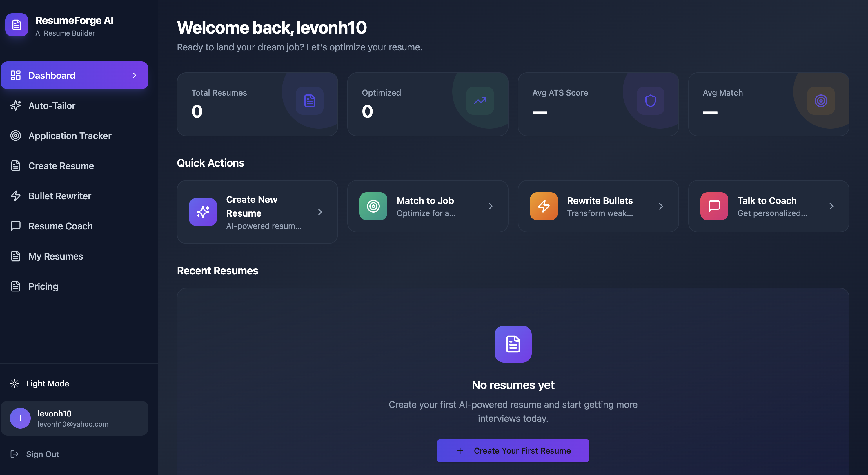
Task: Open the Pricing page from sidebar
Action: [43, 286]
